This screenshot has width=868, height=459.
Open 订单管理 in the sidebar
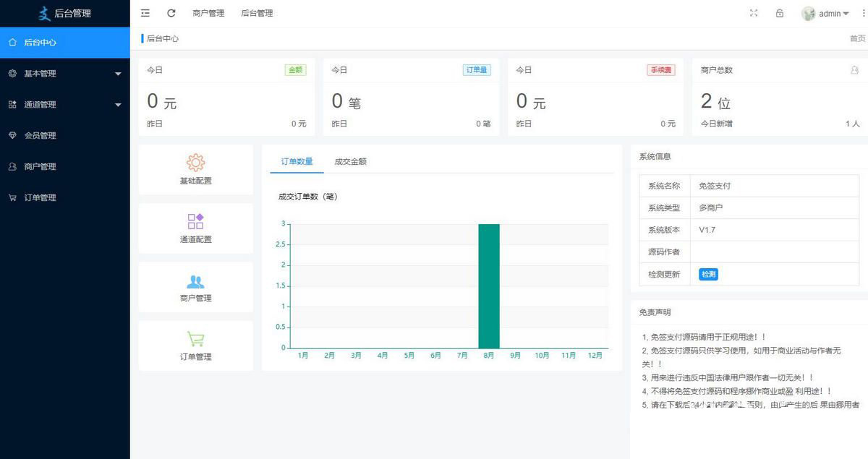[x=65, y=197]
